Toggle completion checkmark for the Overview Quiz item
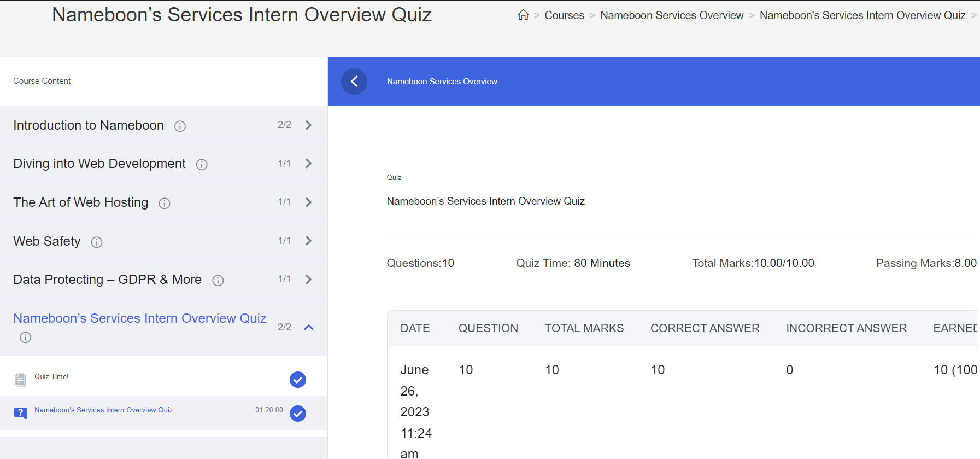980x459 pixels. (x=298, y=414)
